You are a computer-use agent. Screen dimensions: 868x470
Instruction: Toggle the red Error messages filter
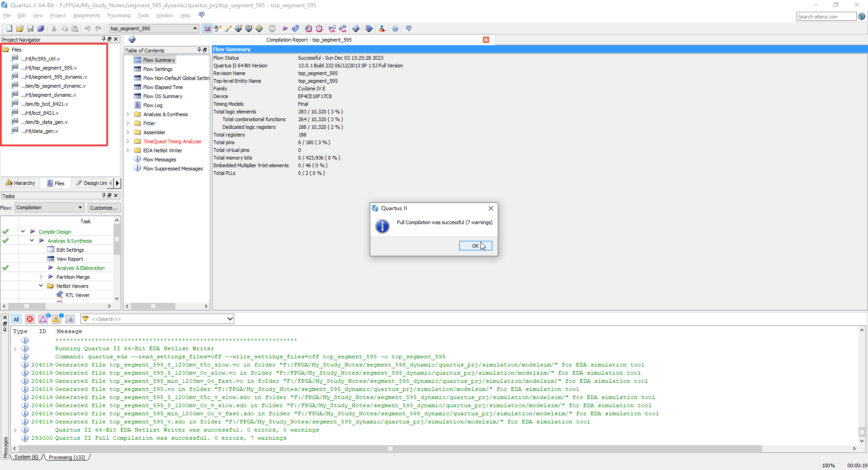click(30, 319)
